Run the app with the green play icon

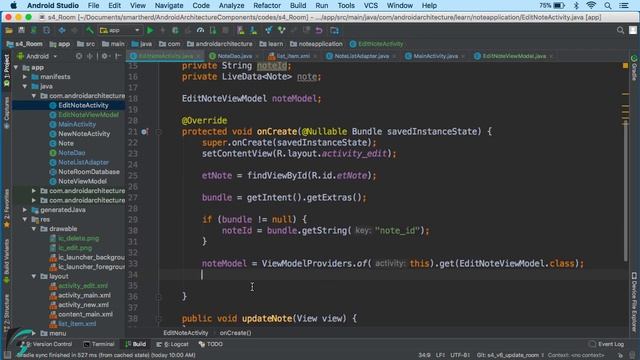tap(150, 31)
